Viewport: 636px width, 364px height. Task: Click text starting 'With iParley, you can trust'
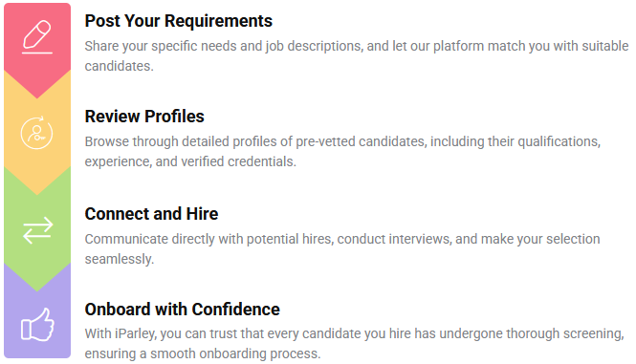(355, 344)
